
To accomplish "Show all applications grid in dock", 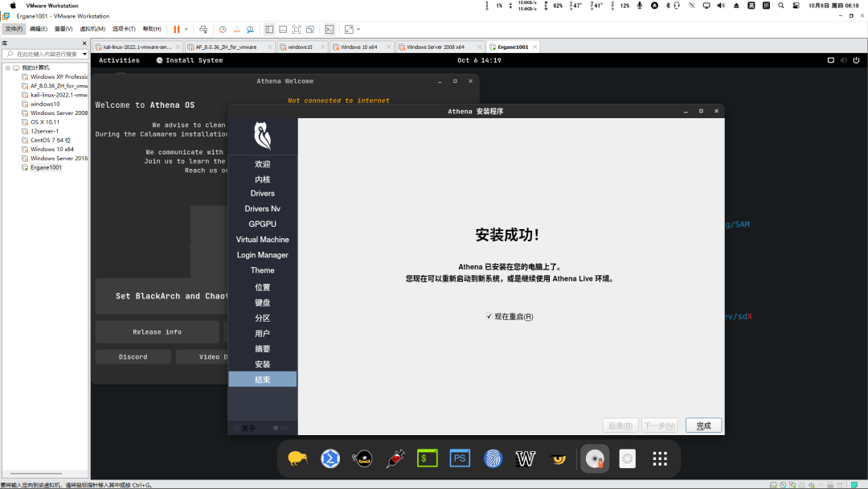I will (660, 458).
